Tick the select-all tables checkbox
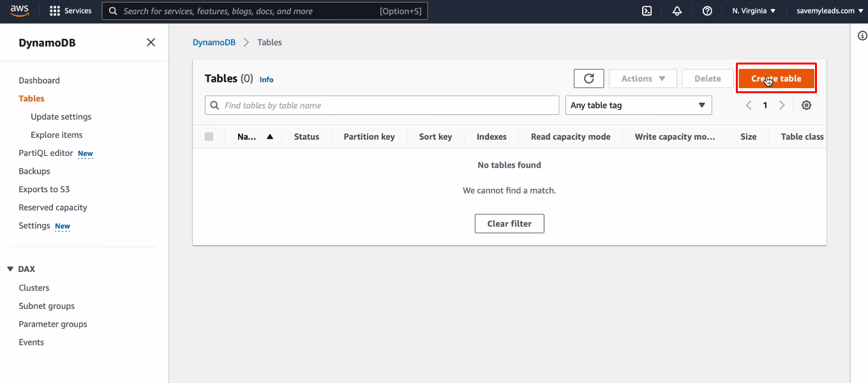Image resolution: width=868 pixels, height=383 pixels. 209,137
